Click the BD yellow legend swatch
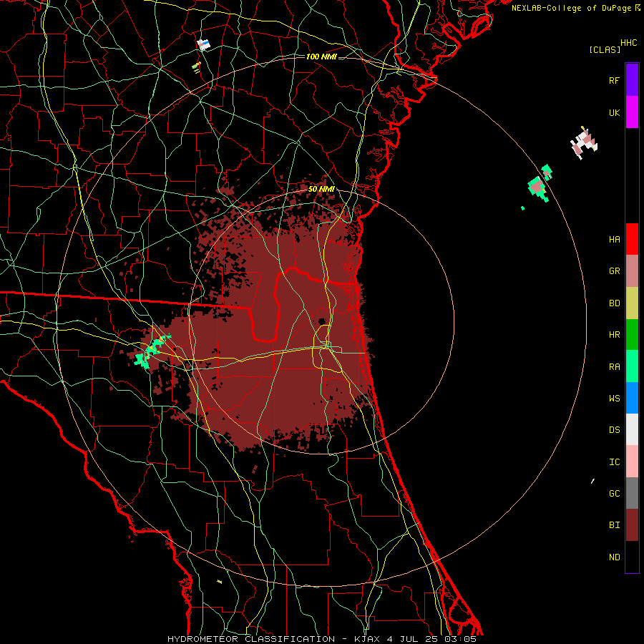 tap(632, 303)
